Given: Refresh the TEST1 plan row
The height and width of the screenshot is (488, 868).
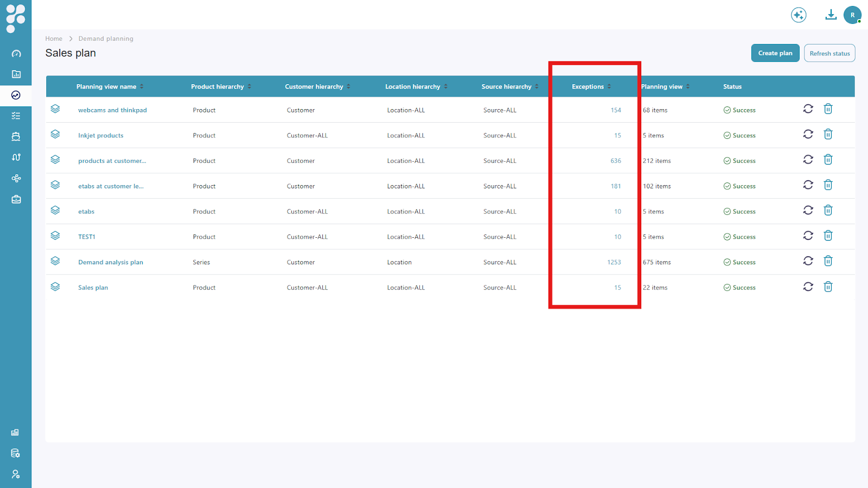Looking at the screenshot, I should (x=808, y=236).
